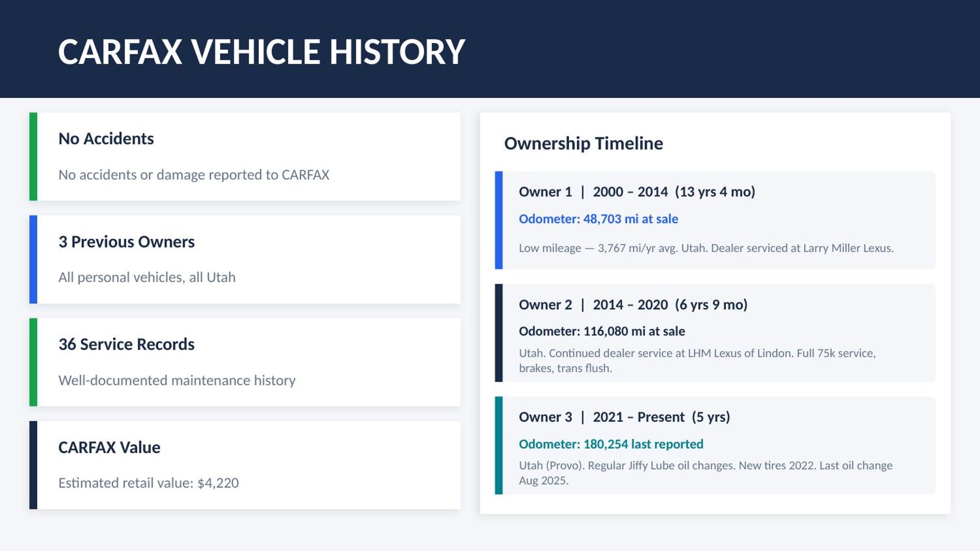Click the estimated retail value $4,220 text
Image resolution: width=980 pixels, height=551 pixels.
coord(149,483)
